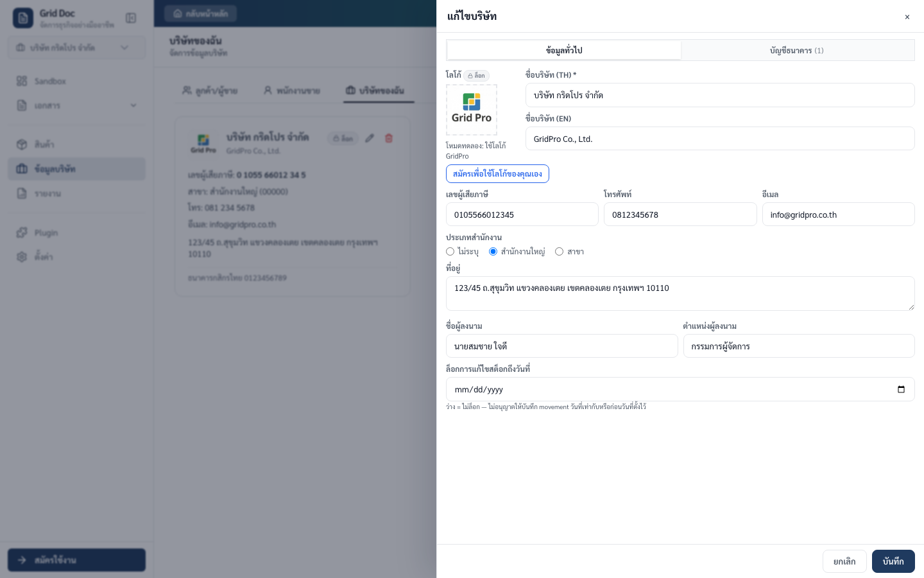This screenshot has height=578, width=924.
Task: Expand the เอกสาร menu chevron
Action: pos(133,105)
